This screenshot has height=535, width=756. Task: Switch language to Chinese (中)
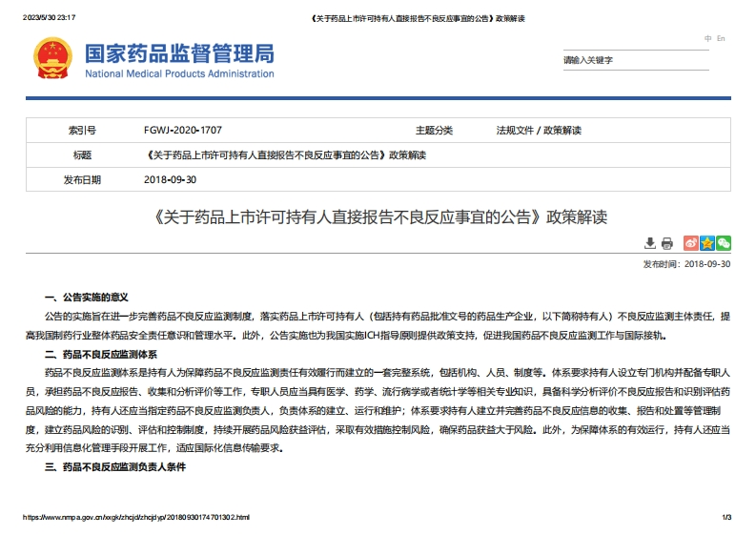pos(707,38)
